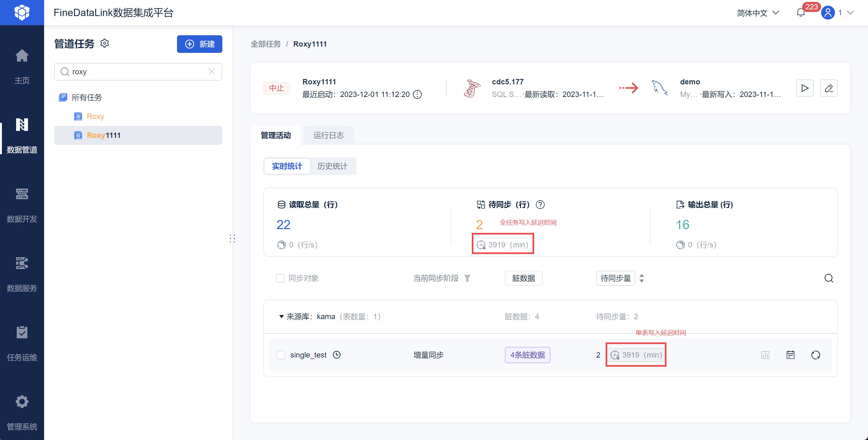Collapse the 来源库 kama group
Screen dimensions: 868x440
point(281,316)
